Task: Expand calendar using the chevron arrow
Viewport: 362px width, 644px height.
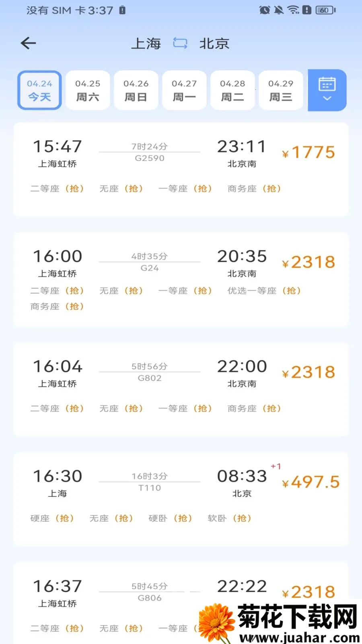Action: click(327, 98)
